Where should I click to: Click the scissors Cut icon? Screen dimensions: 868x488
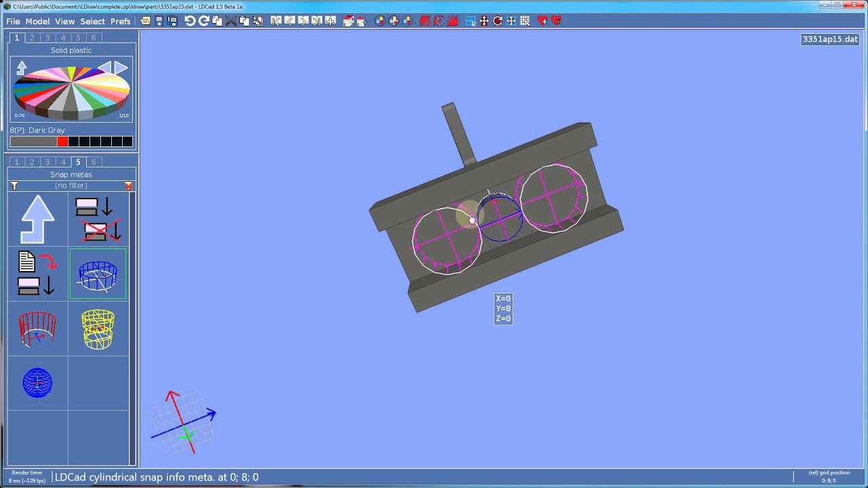pos(231,21)
